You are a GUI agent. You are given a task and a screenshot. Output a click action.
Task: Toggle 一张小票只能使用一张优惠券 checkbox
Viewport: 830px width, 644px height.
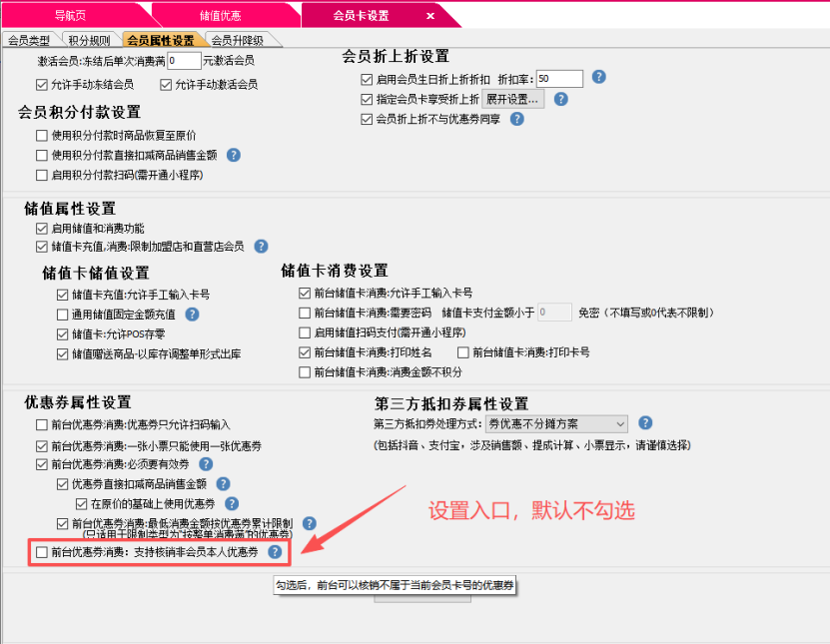point(42,446)
